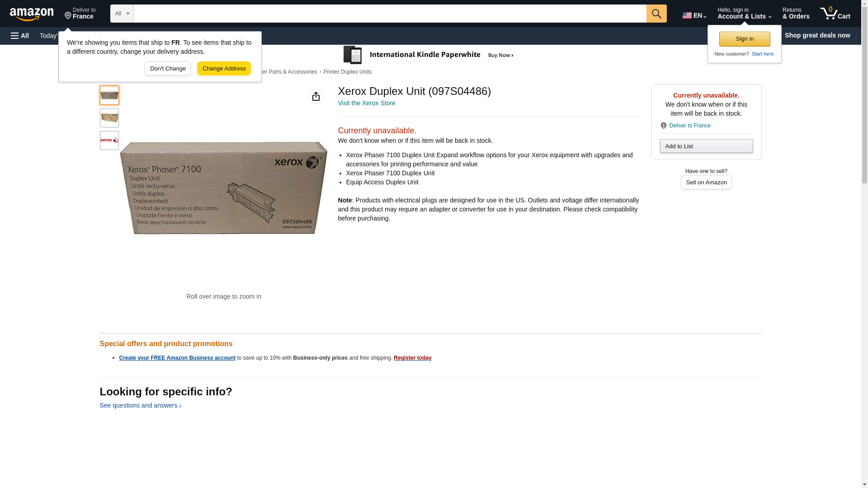Open the shopping cart icon

835,14
